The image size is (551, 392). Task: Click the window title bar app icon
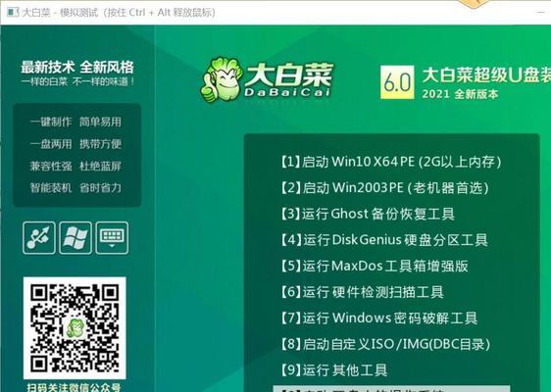(x=13, y=13)
